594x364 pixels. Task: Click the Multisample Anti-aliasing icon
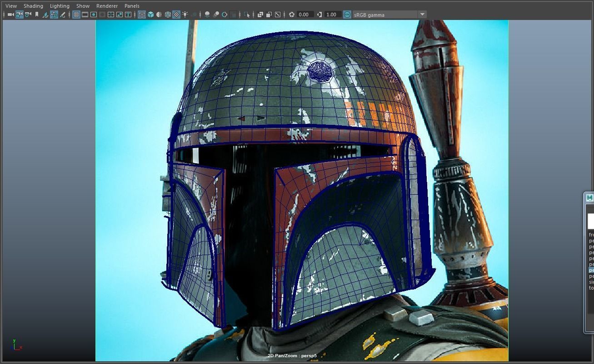[x=225, y=15]
